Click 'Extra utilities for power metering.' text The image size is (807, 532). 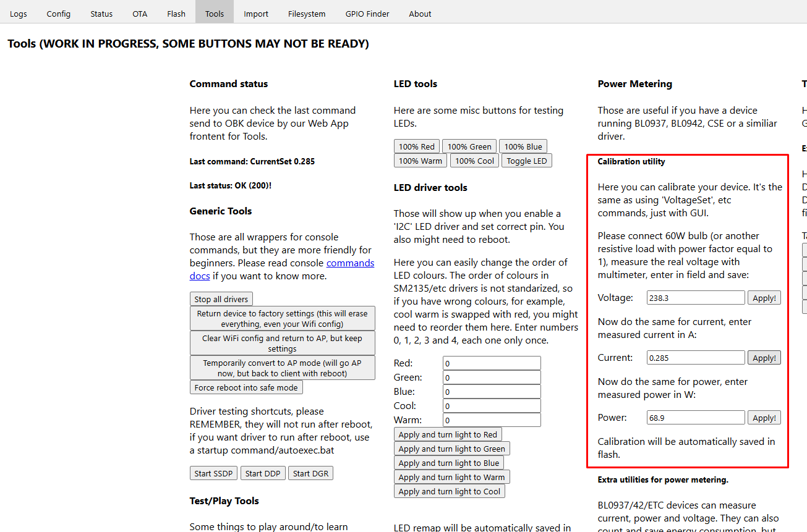[663, 479]
